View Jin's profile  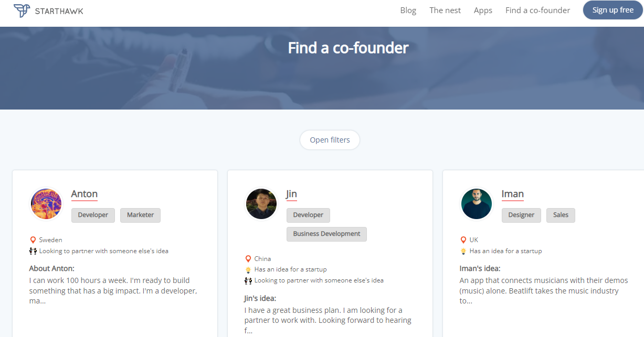click(x=291, y=194)
